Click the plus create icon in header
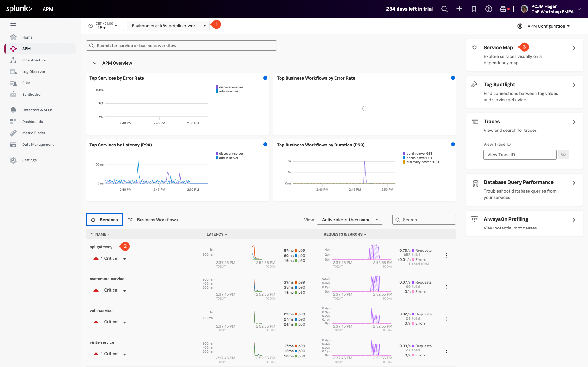 point(459,9)
